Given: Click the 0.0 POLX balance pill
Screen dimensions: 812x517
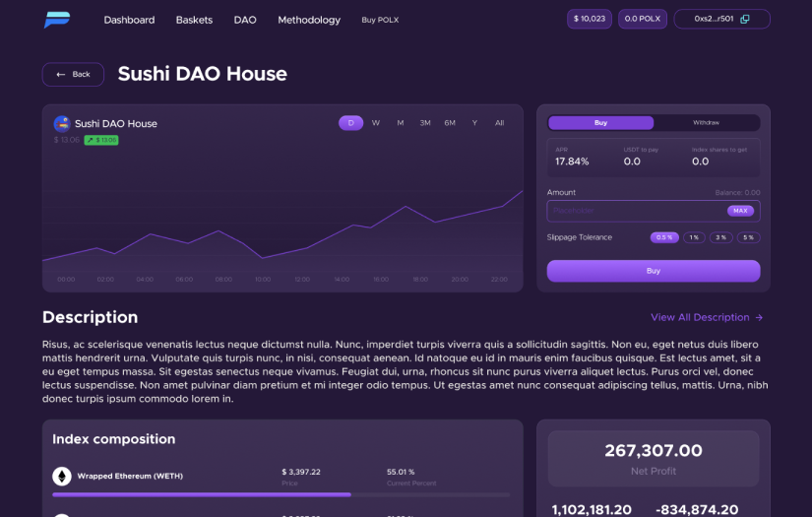Looking at the screenshot, I should (x=643, y=19).
